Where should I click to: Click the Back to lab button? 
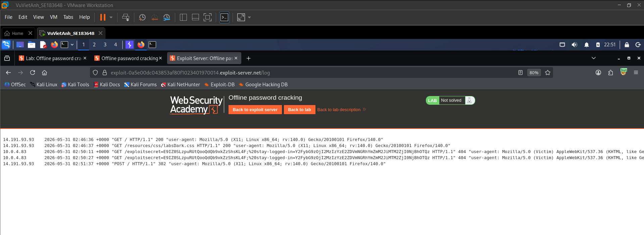(x=299, y=110)
